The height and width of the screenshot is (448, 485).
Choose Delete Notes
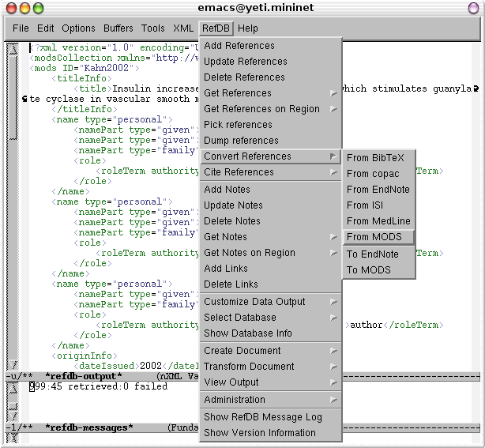[271, 220]
